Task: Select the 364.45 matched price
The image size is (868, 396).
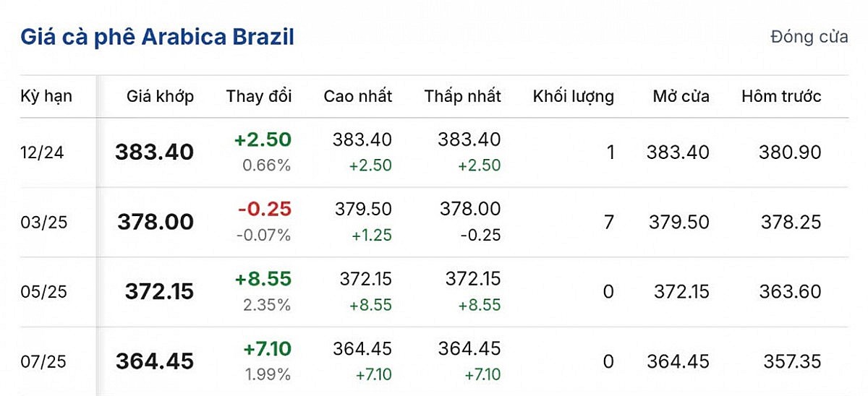Action: tap(156, 361)
